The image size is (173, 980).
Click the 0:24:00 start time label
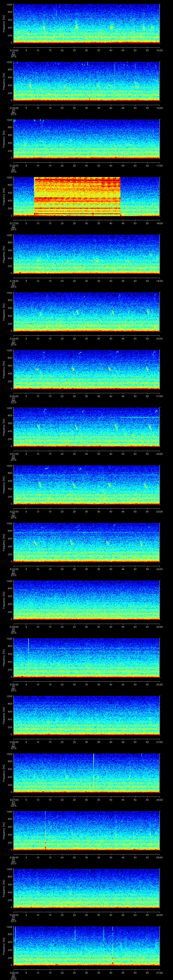[14, 627]
